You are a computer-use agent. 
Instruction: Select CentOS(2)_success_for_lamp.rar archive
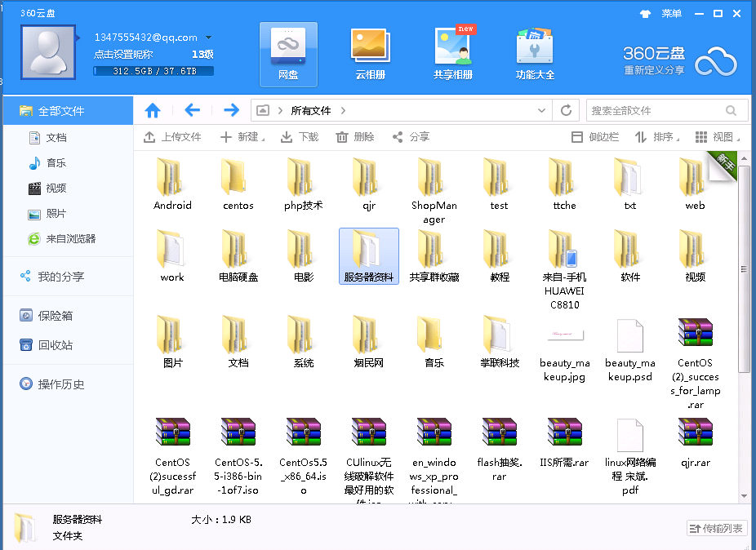pyautogui.click(x=696, y=363)
